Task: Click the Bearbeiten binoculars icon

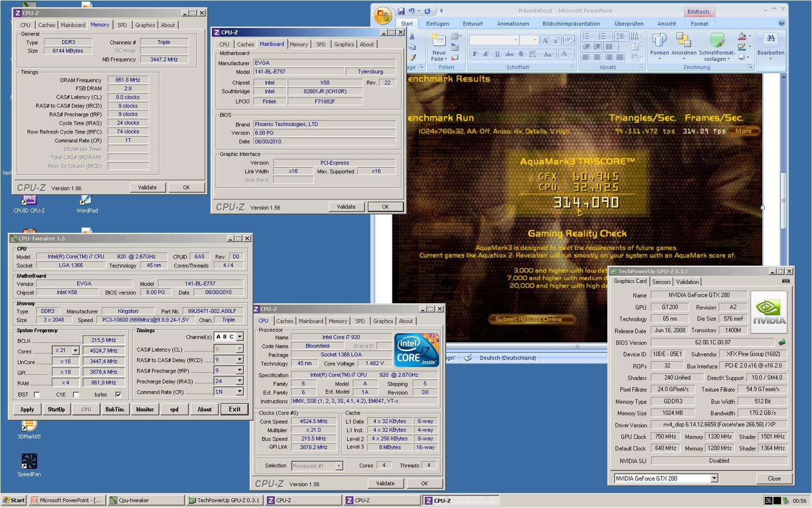Action: click(x=770, y=39)
